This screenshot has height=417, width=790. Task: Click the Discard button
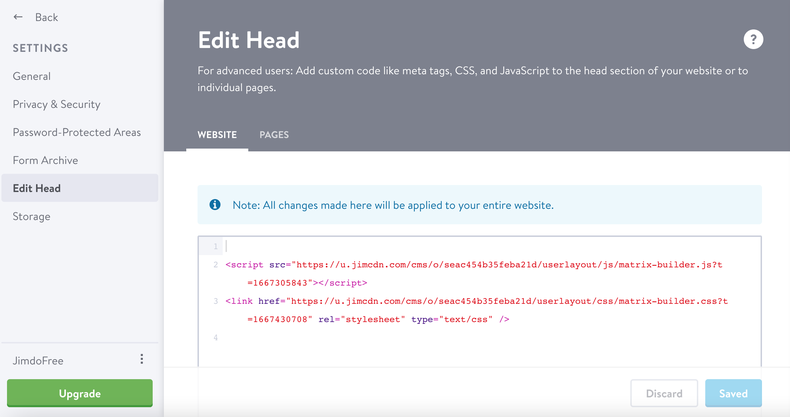[664, 393]
